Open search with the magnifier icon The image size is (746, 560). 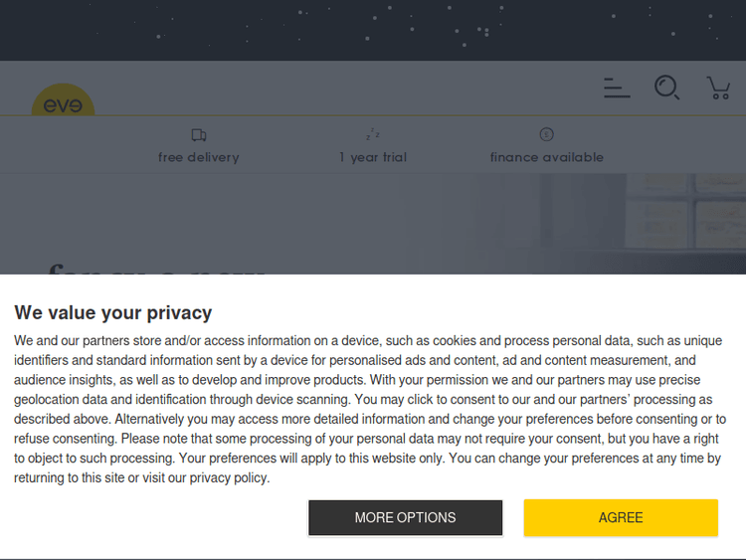click(x=666, y=88)
